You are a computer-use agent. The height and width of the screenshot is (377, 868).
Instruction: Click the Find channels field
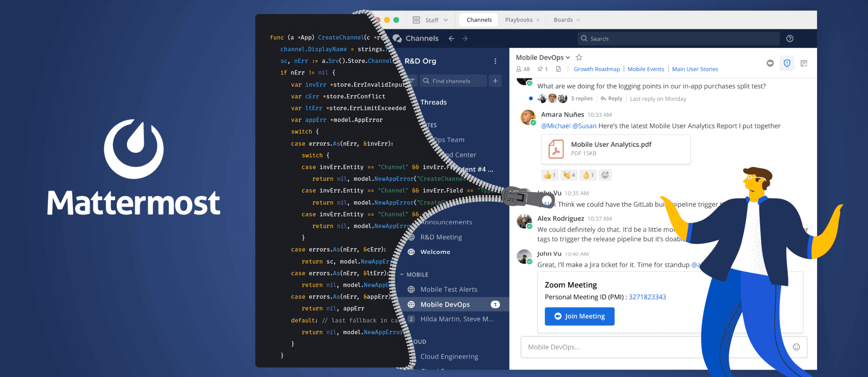pos(453,81)
